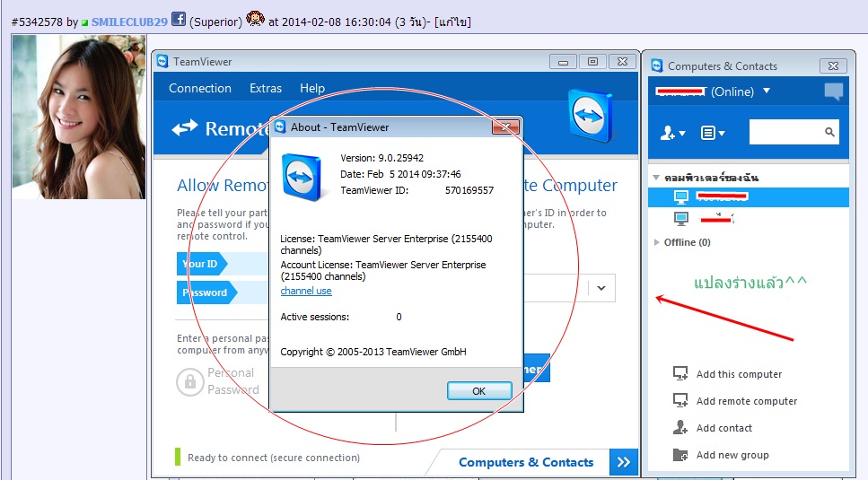Maximize the TeamViewer main window
Image resolution: width=868 pixels, height=480 pixels.
[592, 61]
